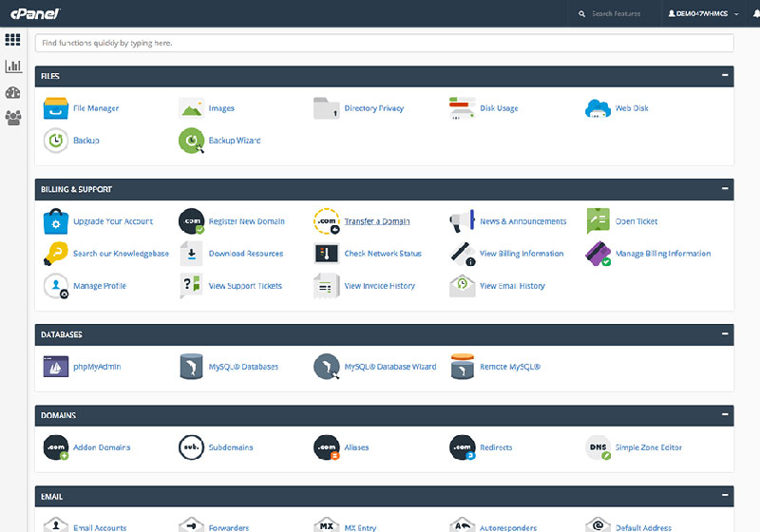Click the Manage Billing Information card icon
Screen dimensions: 760x532
pyautogui.click(x=598, y=254)
